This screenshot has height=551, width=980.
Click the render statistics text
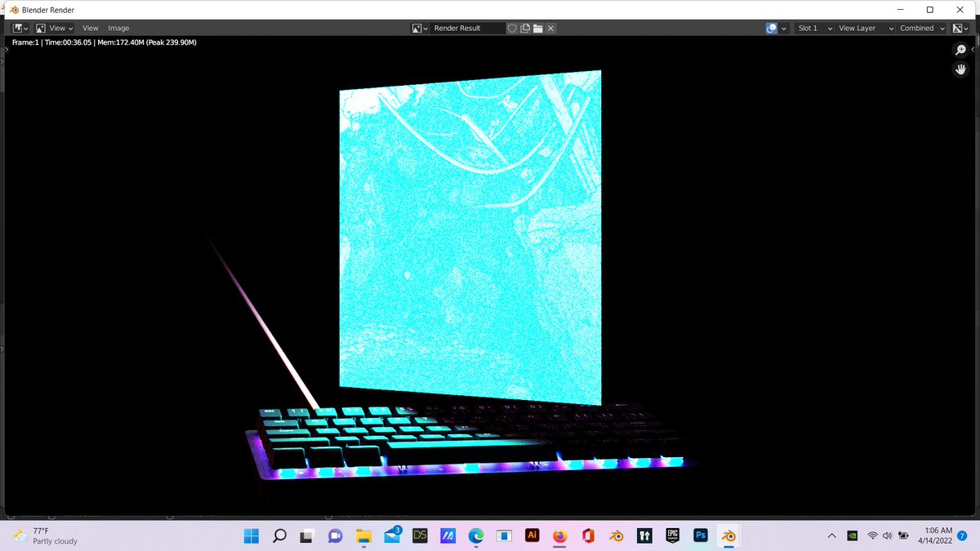(104, 42)
